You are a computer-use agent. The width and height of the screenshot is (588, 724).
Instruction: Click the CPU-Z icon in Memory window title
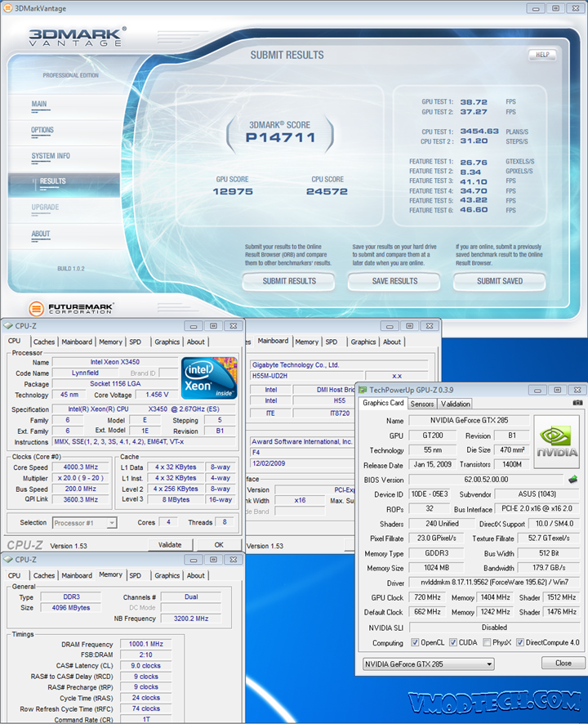click(x=8, y=559)
